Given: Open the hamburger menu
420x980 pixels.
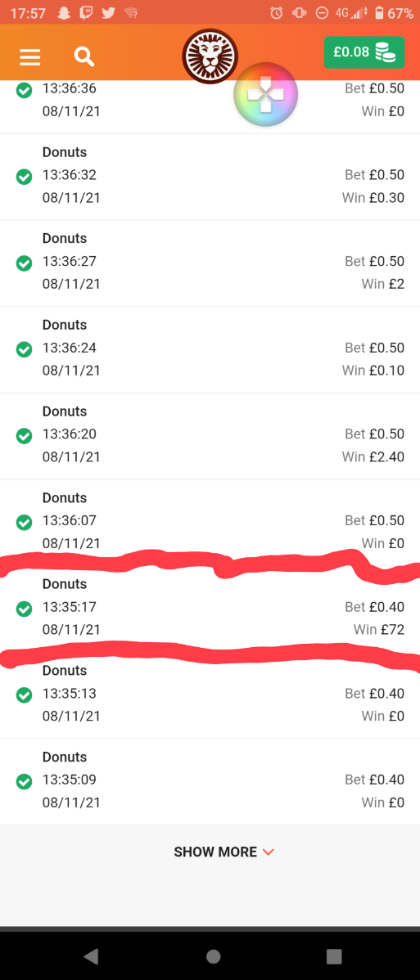Looking at the screenshot, I should tap(30, 57).
